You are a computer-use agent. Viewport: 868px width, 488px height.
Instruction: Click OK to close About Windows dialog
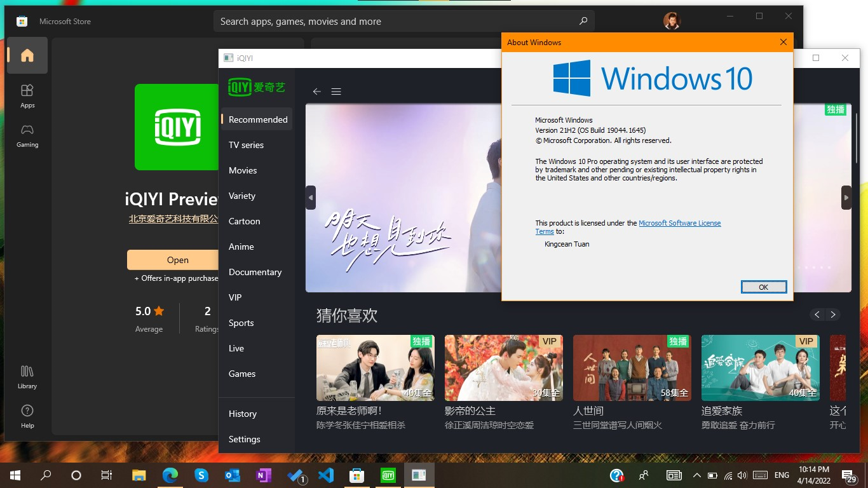coord(763,287)
